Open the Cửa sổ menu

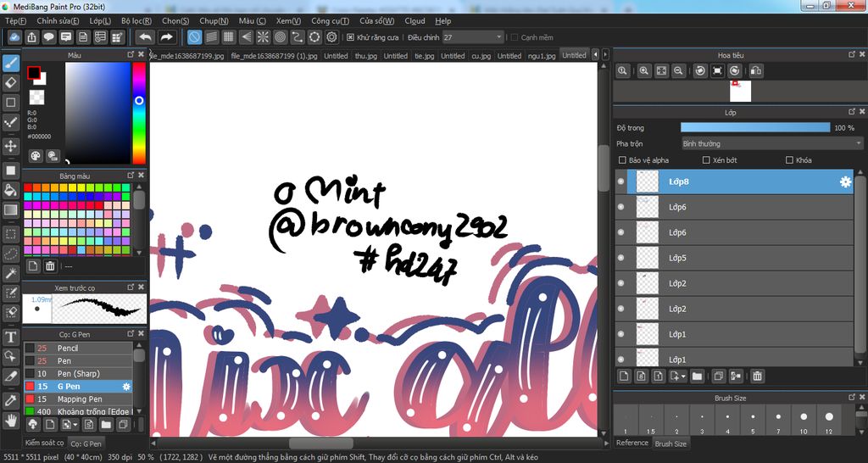[376, 21]
